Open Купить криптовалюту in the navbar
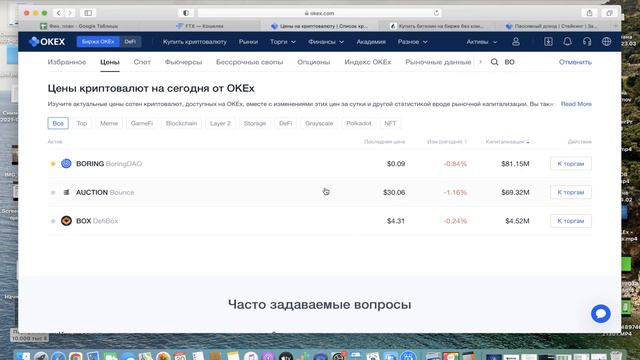640x360 pixels. pyautogui.click(x=195, y=42)
